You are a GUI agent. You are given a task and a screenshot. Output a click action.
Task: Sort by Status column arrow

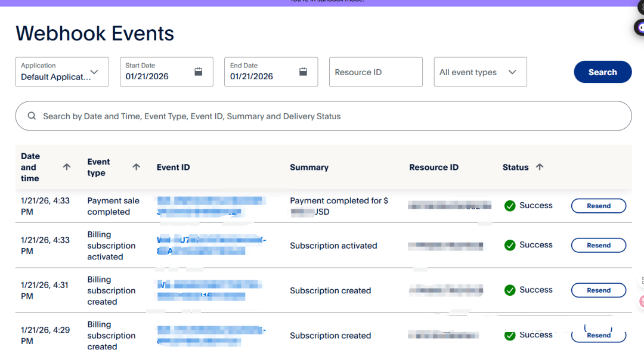540,167
